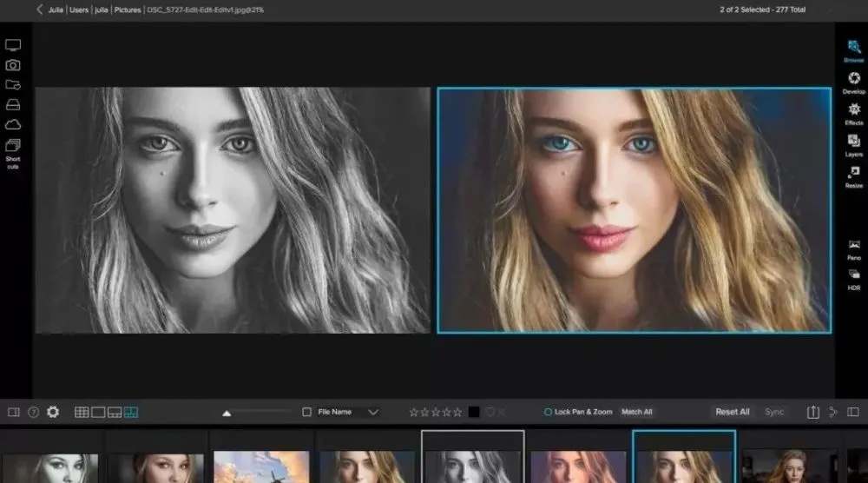Click the Users breadcrumb

pyautogui.click(x=79, y=10)
